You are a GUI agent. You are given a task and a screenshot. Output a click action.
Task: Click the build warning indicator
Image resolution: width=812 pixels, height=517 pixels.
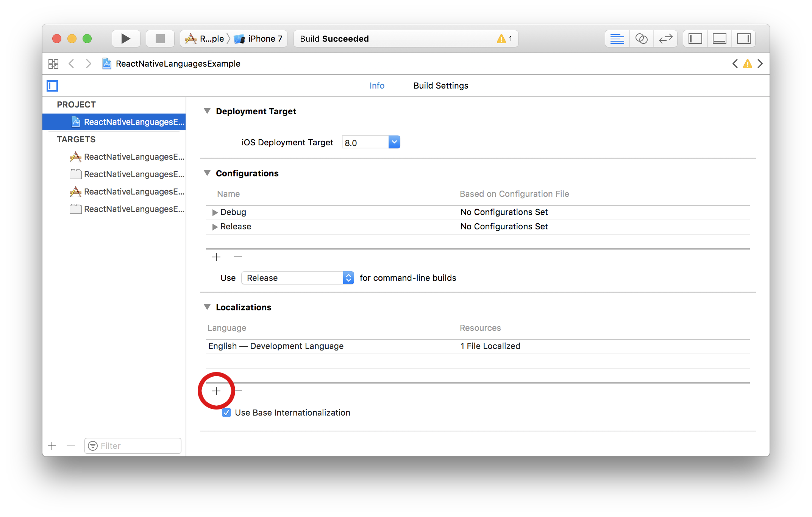click(x=504, y=39)
